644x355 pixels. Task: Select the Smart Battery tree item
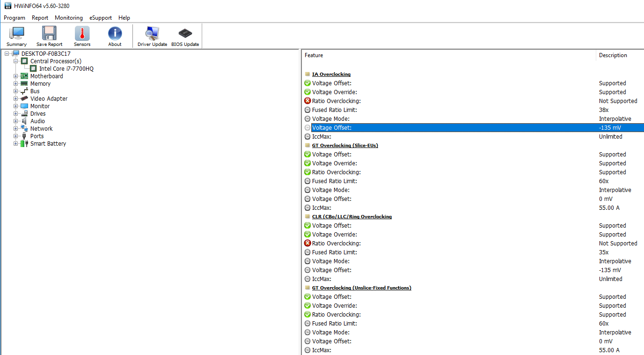tap(48, 143)
